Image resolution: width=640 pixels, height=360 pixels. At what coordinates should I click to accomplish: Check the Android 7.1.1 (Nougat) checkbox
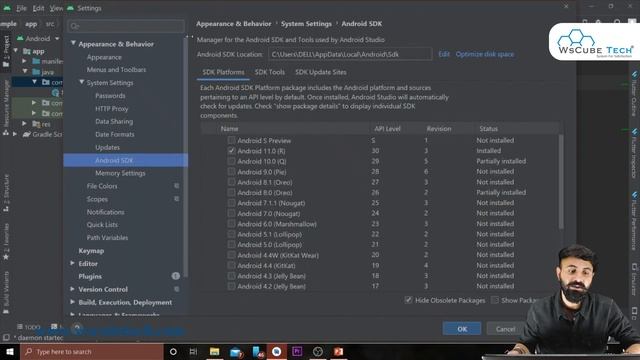231,203
